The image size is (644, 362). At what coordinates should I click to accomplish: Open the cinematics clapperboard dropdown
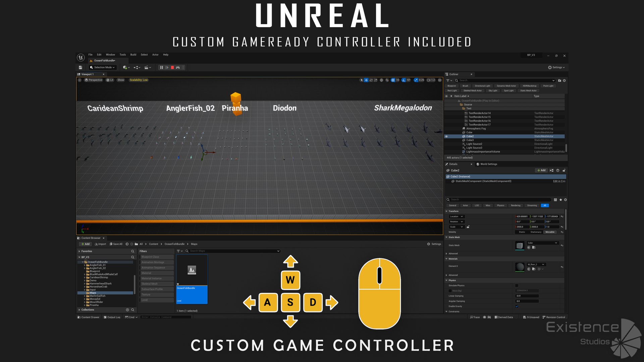click(x=148, y=67)
